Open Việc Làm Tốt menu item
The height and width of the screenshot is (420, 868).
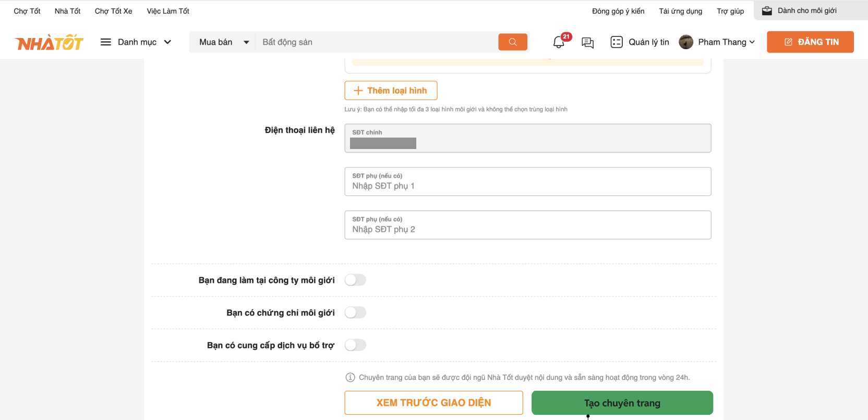click(x=168, y=11)
